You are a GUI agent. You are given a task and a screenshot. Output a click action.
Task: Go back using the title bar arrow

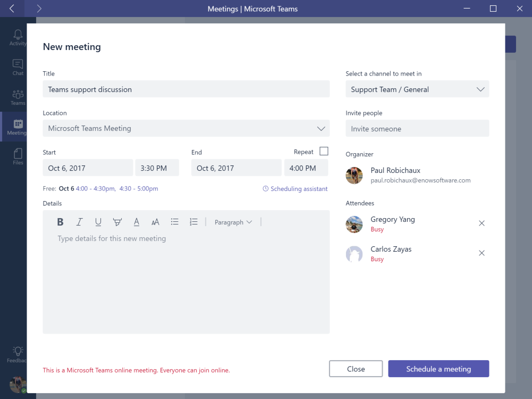tap(12, 9)
